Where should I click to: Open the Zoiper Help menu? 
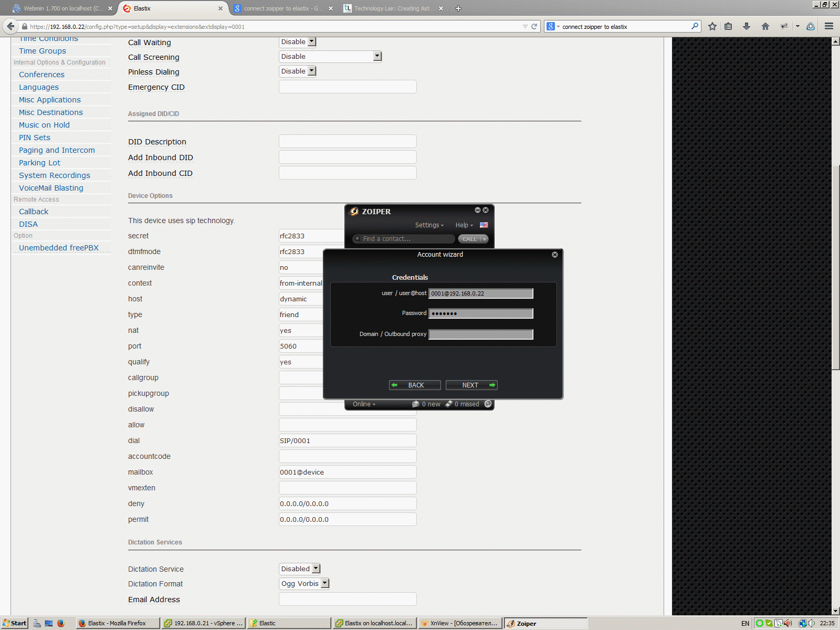[464, 225]
